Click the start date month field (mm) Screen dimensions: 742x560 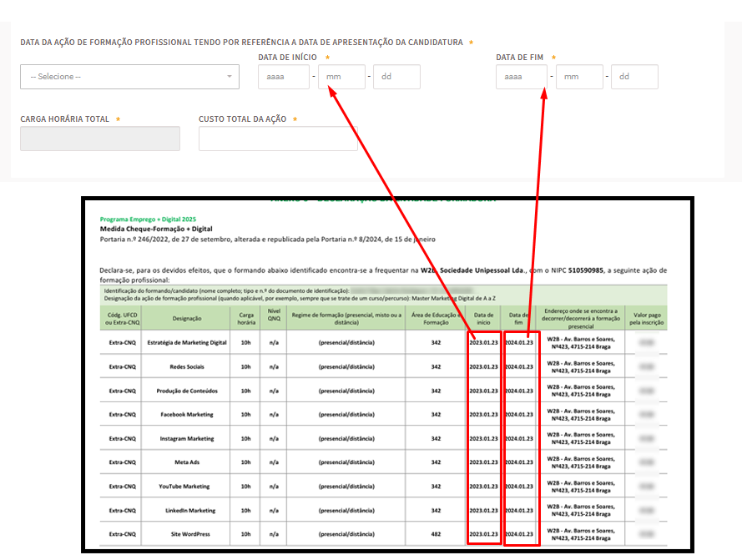pyautogui.click(x=341, y=77)
